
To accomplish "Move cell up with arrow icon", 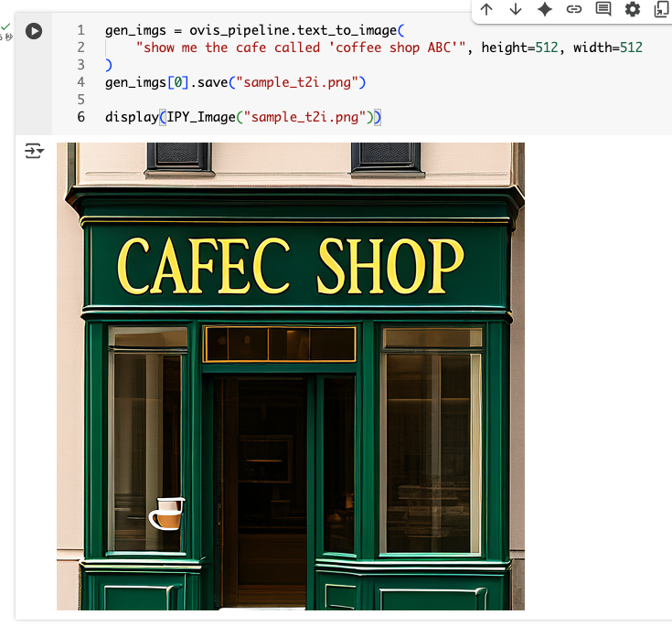I will [x=486, y=9].
